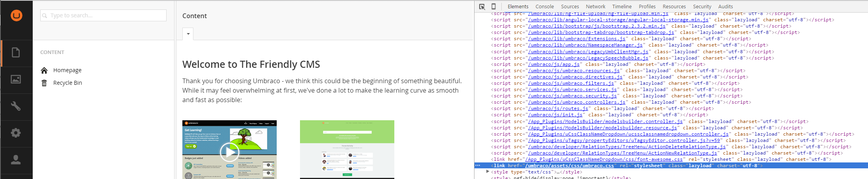
Task: Click the CONTENT tree header
Action: pos(52,52)
